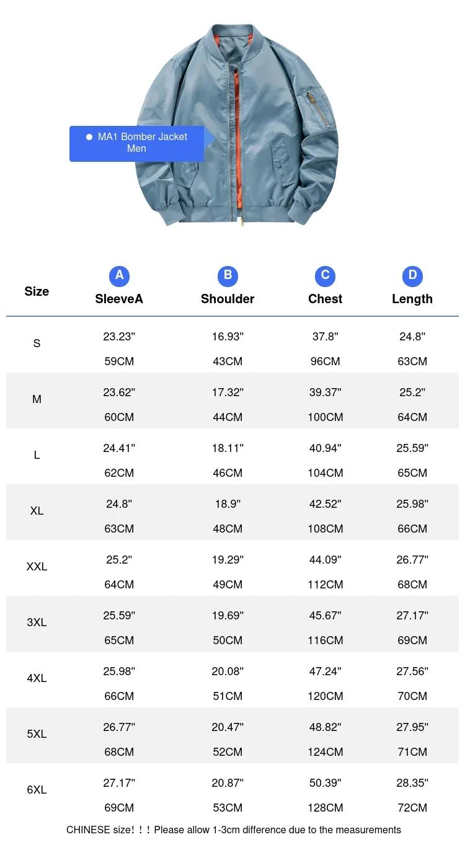The image size is (465, 868).
Task: Click the blue A circle icon
Action: tap(119, 276)
